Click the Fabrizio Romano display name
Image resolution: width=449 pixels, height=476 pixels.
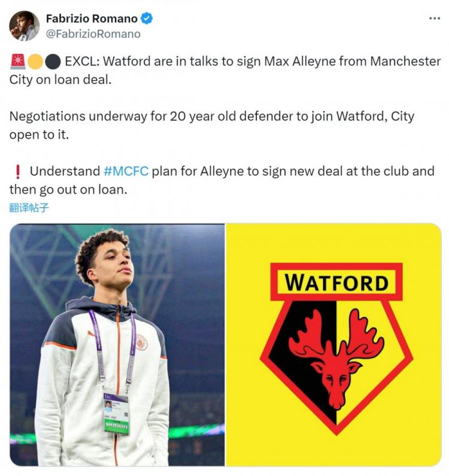coord(92,19)
